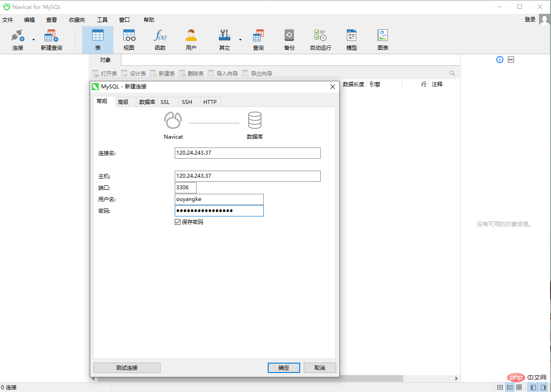The height and width of the screenshot is (392, 551).
Task: Select the 自动运行 automation toolbar icon
Action: point(321,40)
